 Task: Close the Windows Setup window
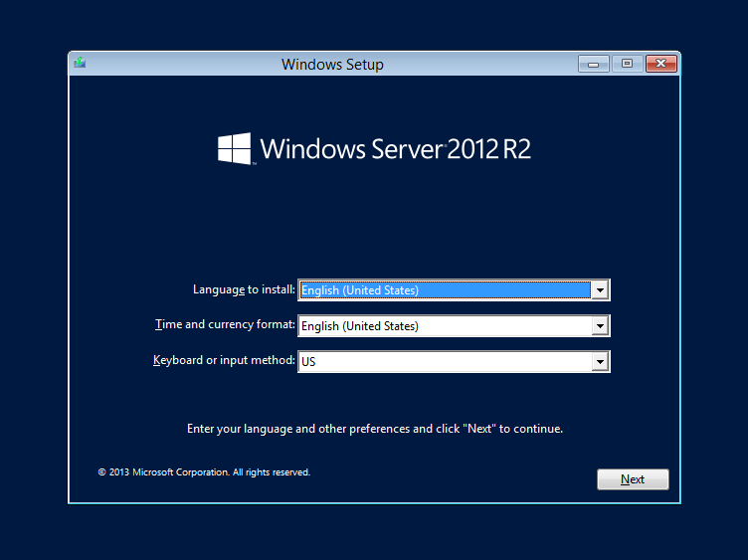660,64
